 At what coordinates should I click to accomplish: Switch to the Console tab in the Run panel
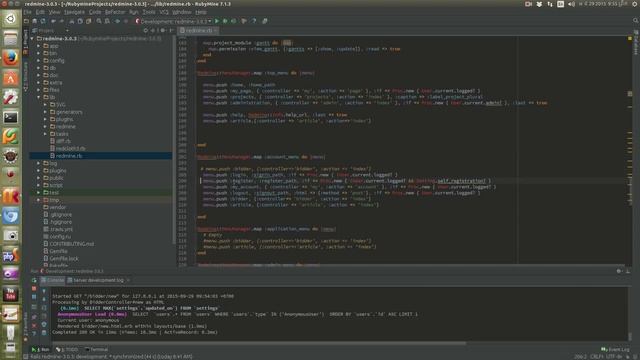[x=52, y=280]
